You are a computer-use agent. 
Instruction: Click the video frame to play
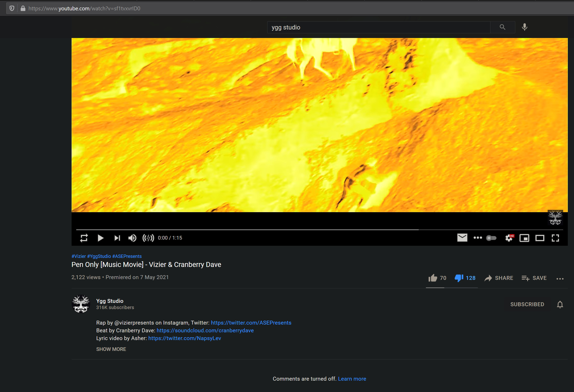319,125
